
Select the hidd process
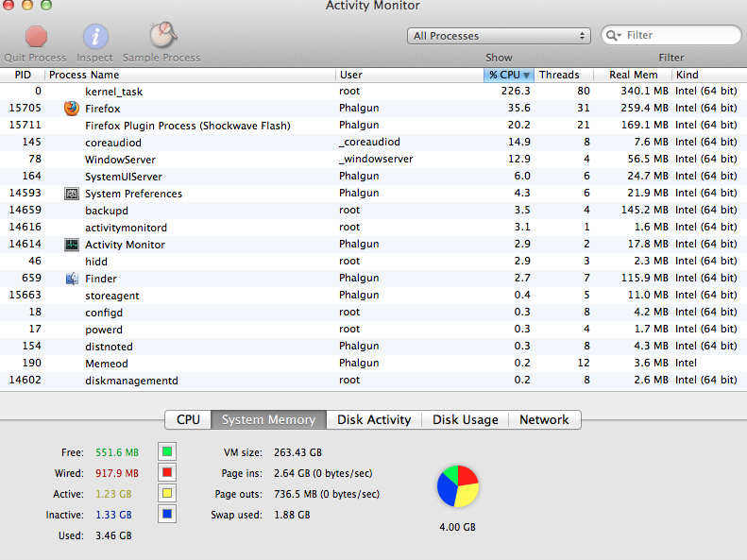[374, 261]
